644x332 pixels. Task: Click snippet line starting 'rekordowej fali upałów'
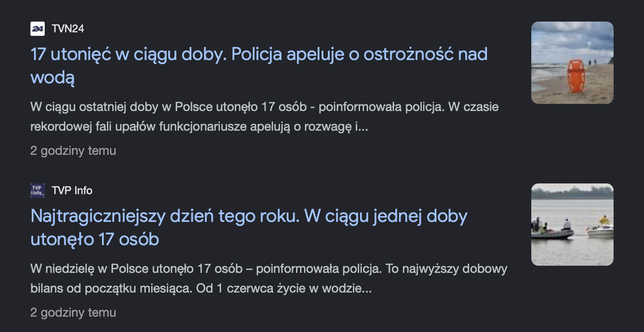coord(199,126)
